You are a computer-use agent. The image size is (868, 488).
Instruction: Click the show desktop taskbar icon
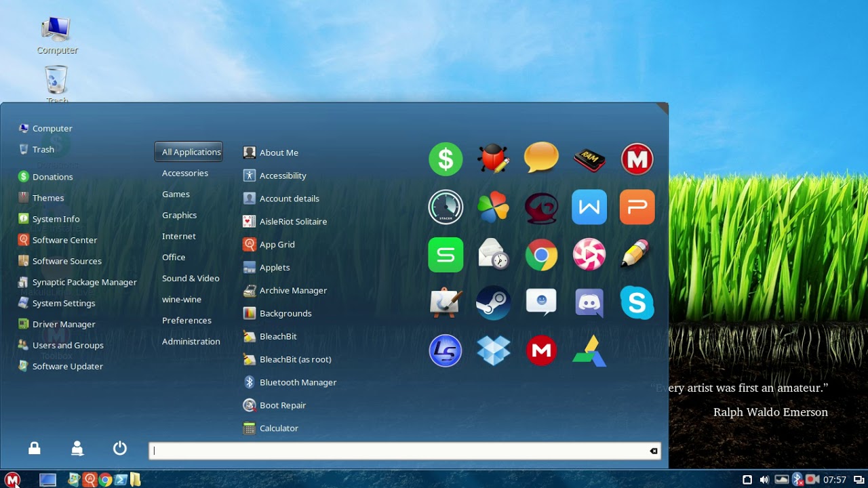point(47,480)
